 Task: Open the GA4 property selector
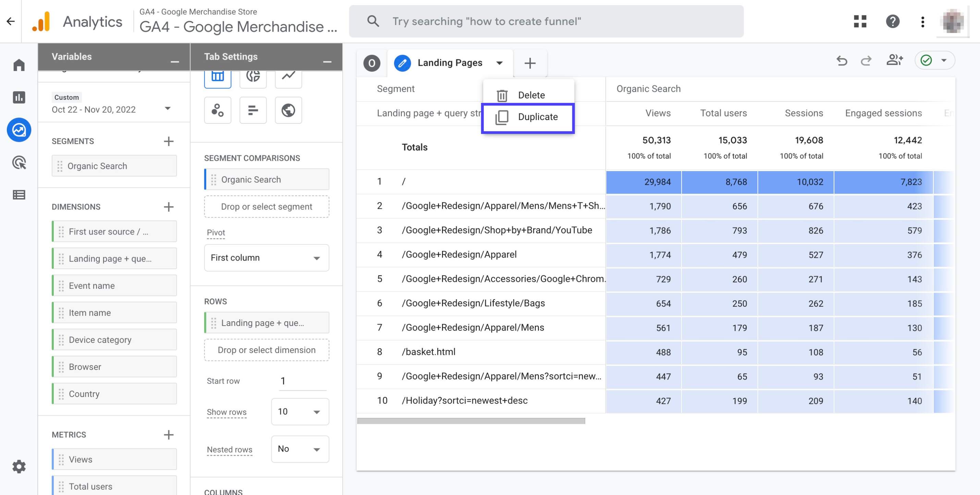pyautogui.click(x=238, y=21)
